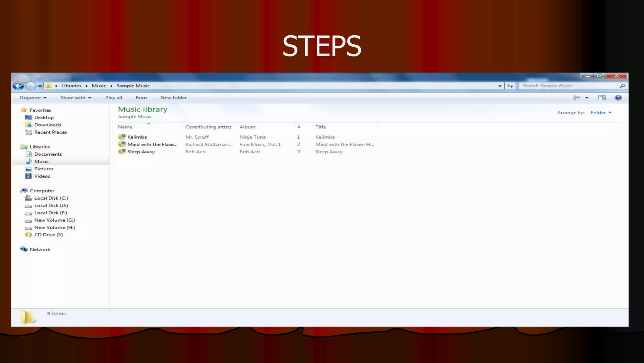Screen dimensions: 644x363
Task: Select Sample Music in address breadcrumb
Action: pos(133,86)
